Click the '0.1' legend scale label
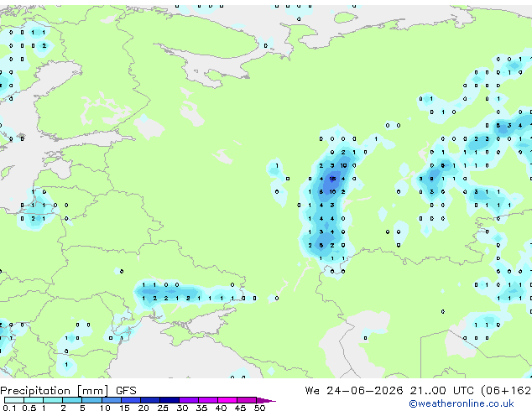The width and height of the screenshot is (532, 411). point(9,408)
